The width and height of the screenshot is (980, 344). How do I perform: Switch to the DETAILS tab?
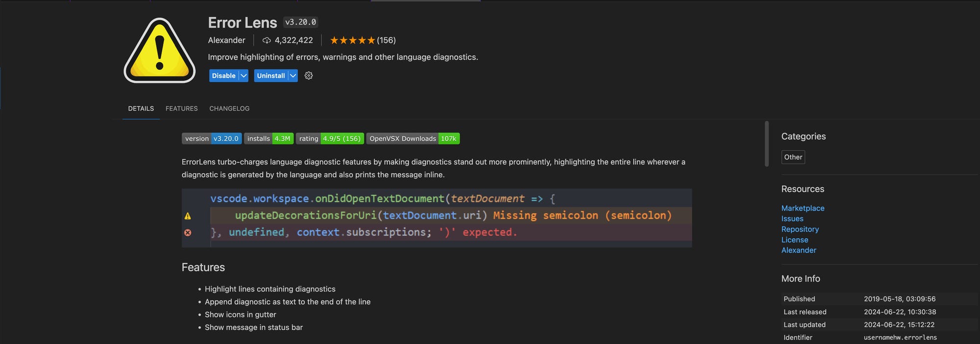click(141, 108)
